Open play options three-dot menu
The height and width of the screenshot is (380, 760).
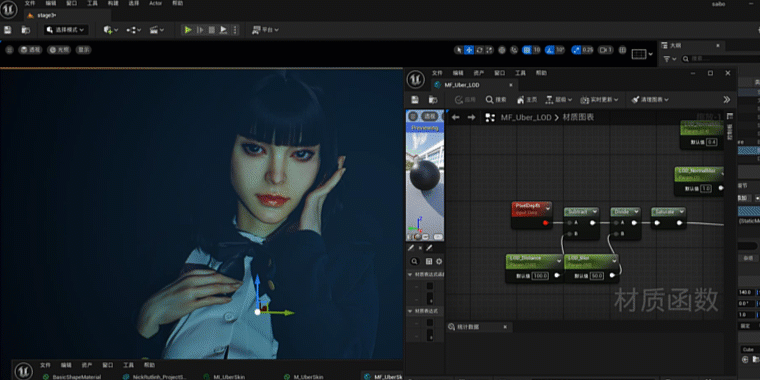click(x=235, y=30)
